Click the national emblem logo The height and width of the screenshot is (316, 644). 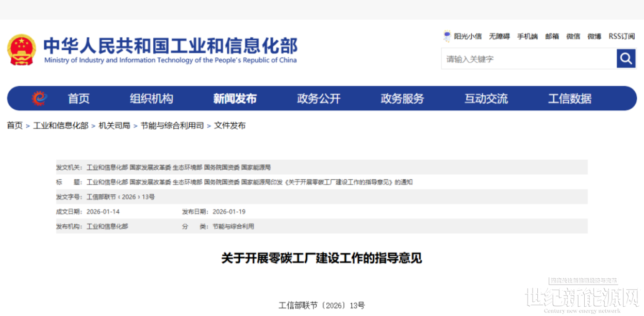point(21,50)
